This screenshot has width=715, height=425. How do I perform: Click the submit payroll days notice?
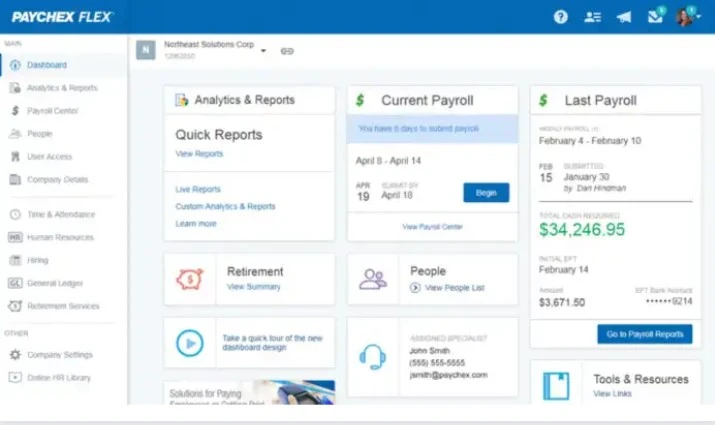(x=432, y=129)
